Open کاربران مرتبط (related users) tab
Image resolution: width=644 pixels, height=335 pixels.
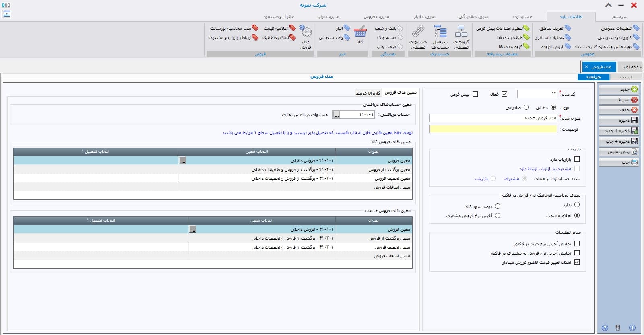(368, 93)
